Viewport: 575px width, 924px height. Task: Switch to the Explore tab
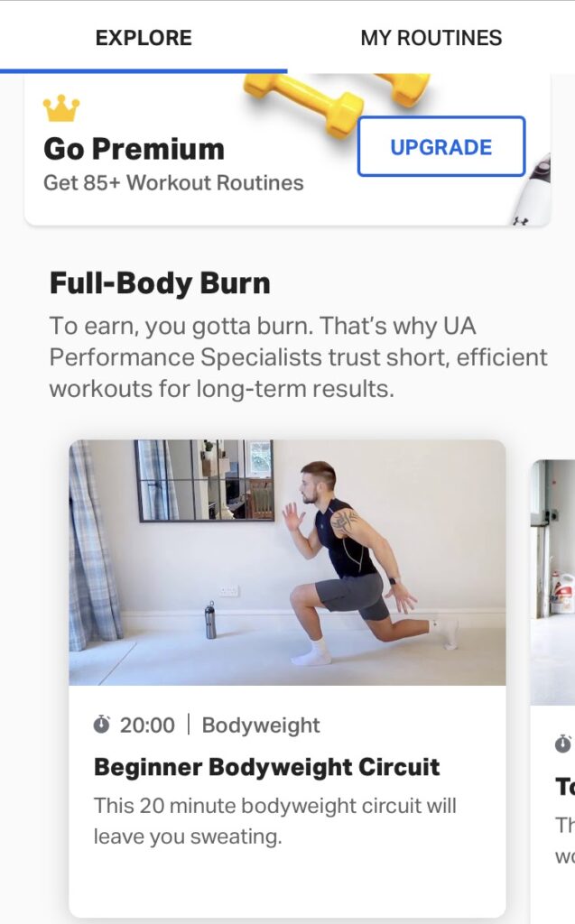tap(144, 38)
